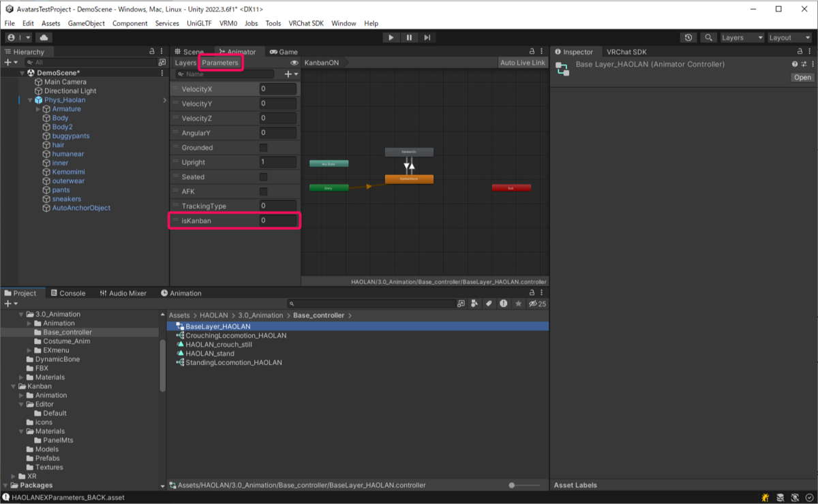
Task: Open Animator panel kebab menu
Action: pyautogui.click(x=543, y=52)
